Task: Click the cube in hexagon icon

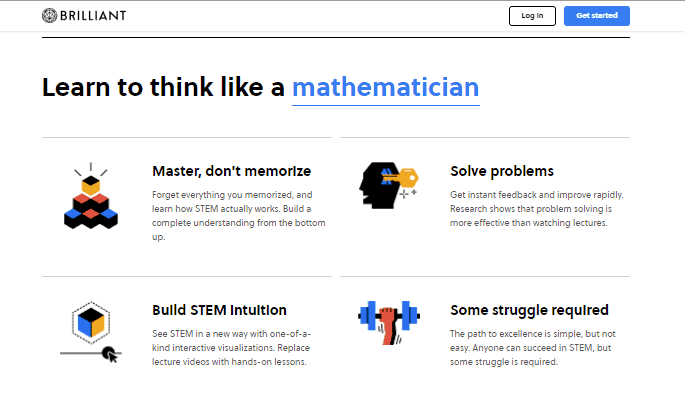Action: [x=91, y=323]
